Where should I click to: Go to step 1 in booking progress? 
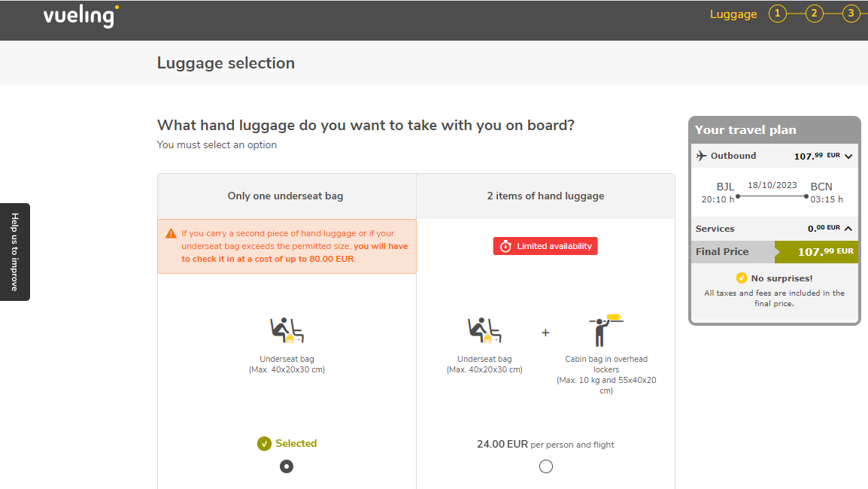tap(777, 14)
